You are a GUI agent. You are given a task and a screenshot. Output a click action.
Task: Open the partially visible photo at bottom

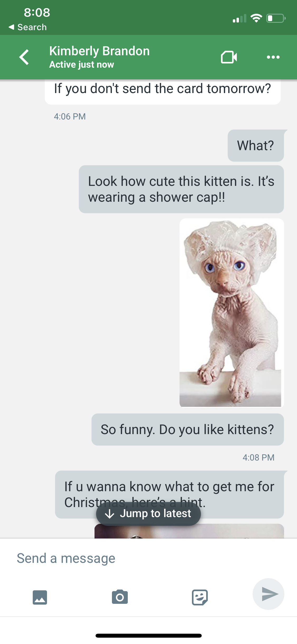tap(189, 531)
